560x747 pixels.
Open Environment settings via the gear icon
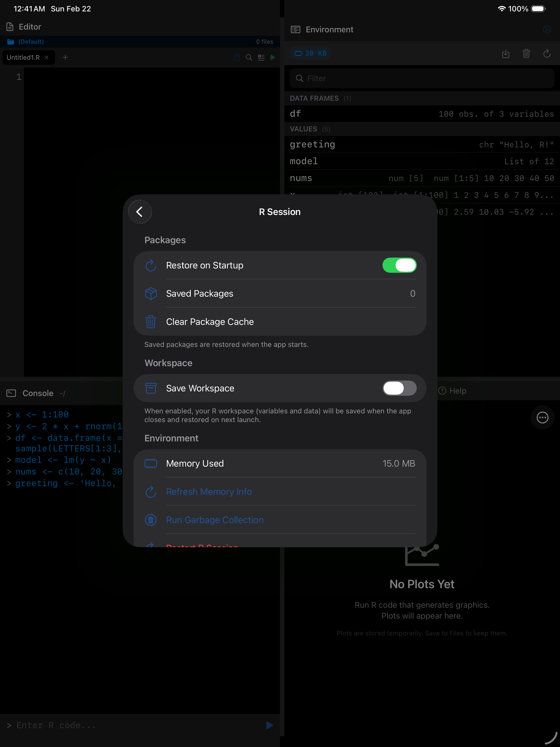click(547, 30)
